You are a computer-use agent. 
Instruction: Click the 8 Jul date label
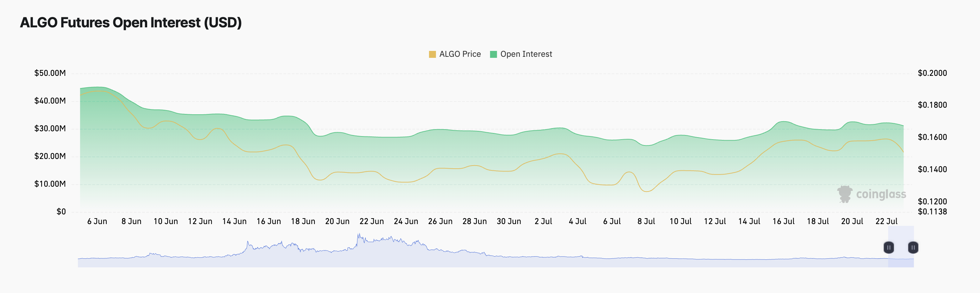tap(646, 221)
